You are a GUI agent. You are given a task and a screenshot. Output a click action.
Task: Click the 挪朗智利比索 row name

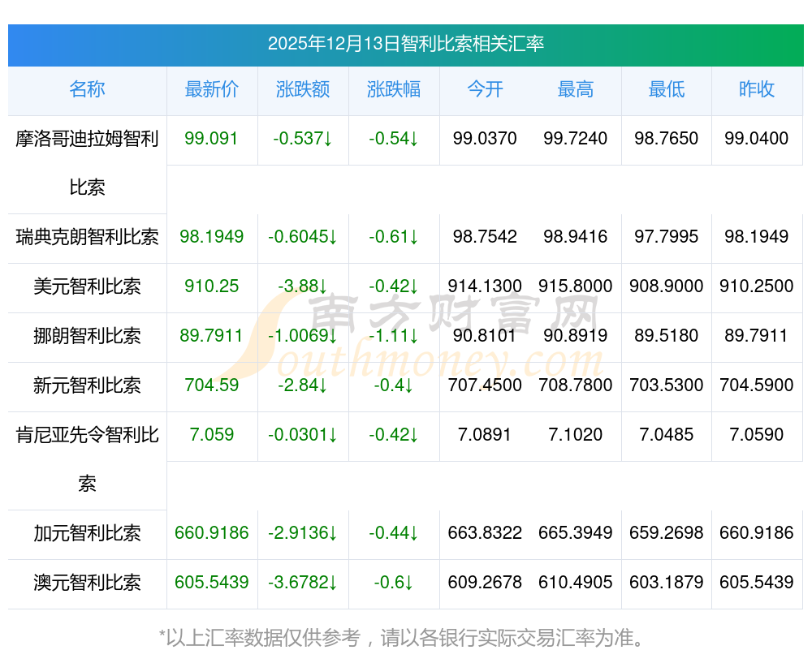(87, 336)
